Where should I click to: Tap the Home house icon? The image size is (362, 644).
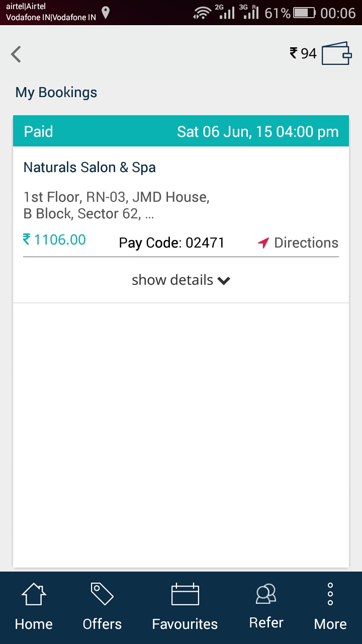(34, 594)
